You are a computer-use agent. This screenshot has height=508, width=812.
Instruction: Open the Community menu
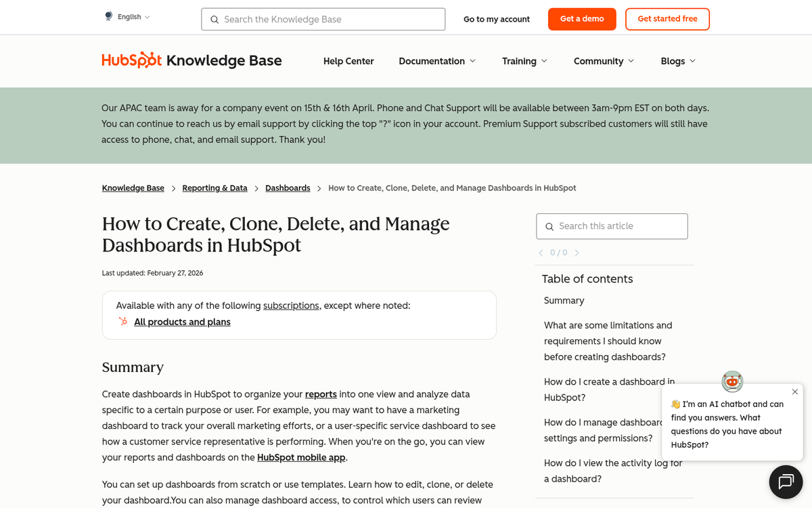tap(603, 61)
